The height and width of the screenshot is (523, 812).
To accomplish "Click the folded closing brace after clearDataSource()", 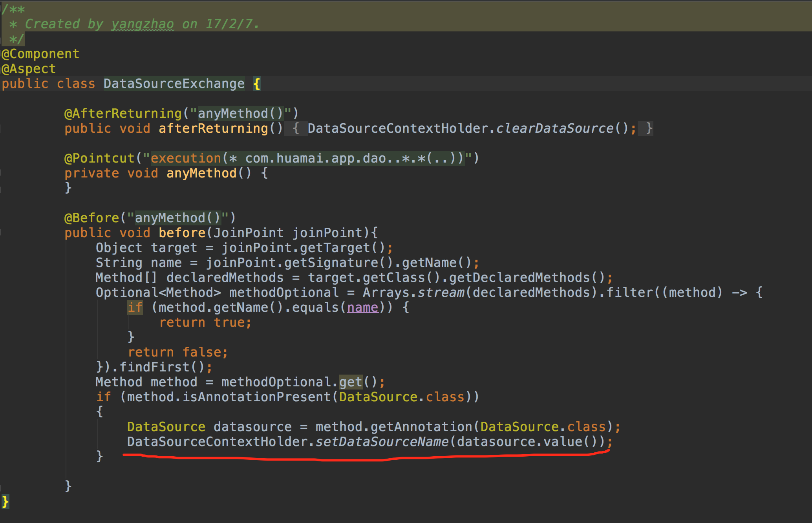I will coord(649,128).
